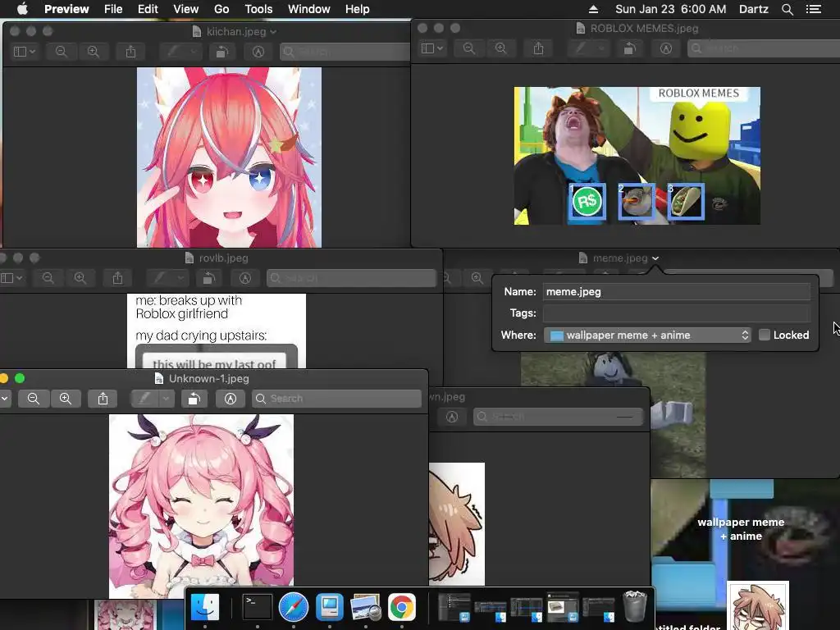Zoom out in rovlb.jpeg window

pos(48,278)
